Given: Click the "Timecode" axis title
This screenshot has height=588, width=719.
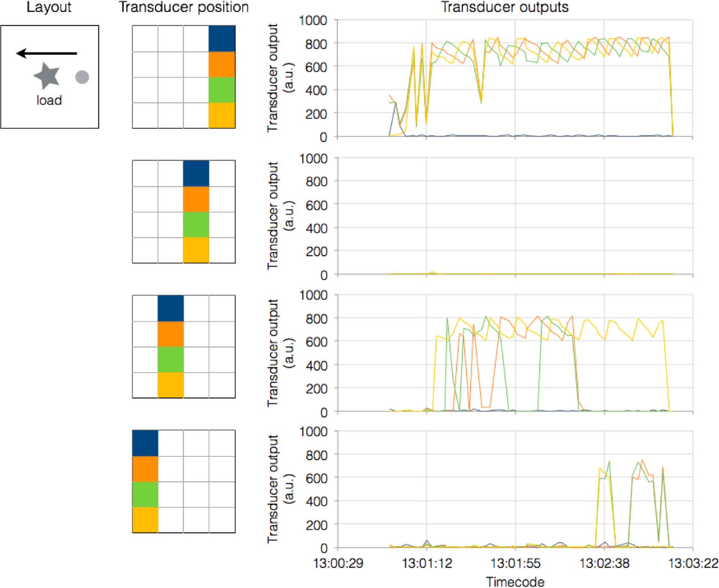Looking at the screenshot, I should (x=515, y=582).
